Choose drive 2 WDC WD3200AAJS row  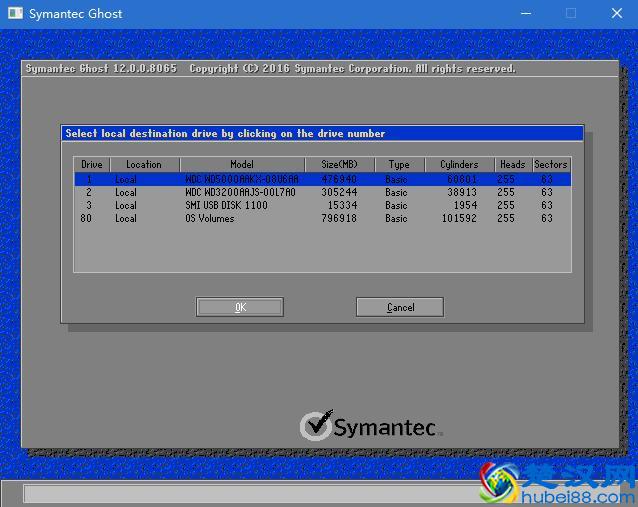322,192
